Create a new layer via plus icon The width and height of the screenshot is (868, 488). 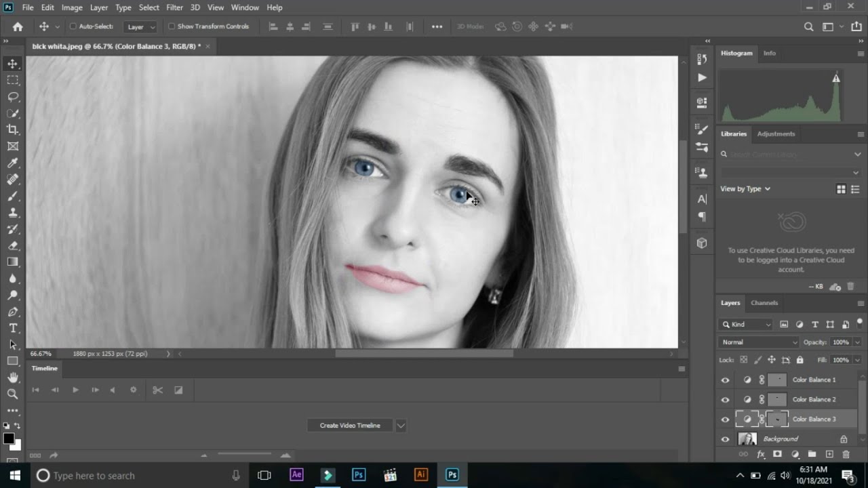(x=829, y=454)
